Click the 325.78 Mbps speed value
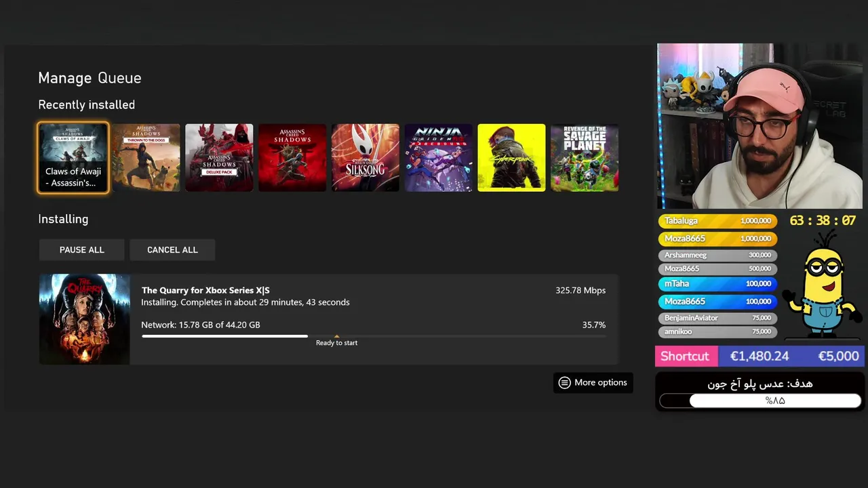 pos(580,290)
